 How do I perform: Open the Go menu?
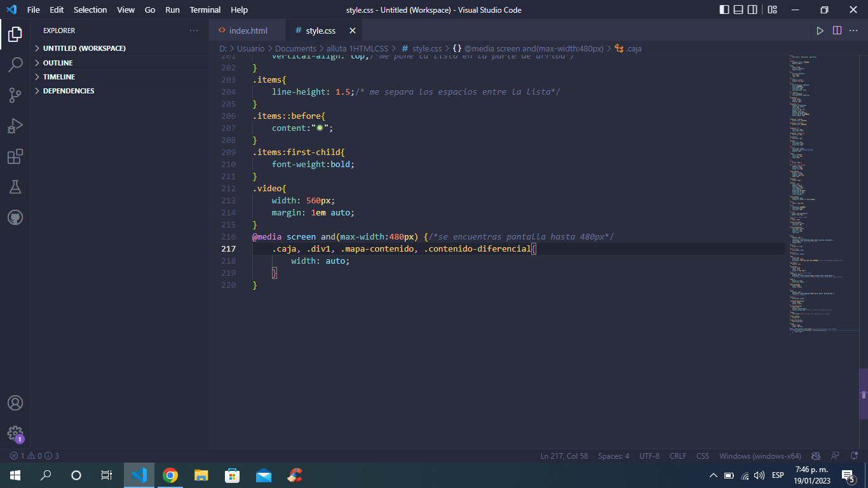click(150, 10)
